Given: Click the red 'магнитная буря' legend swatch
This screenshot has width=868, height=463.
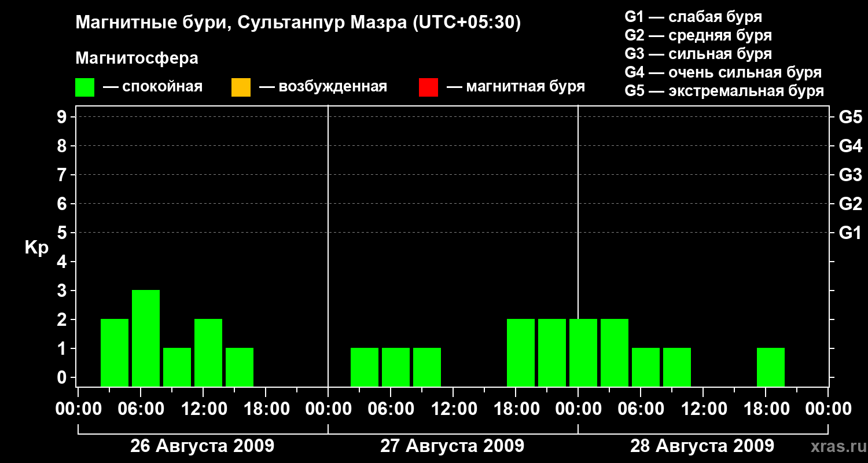Looking at the screenshot, I should pos(428,87).
